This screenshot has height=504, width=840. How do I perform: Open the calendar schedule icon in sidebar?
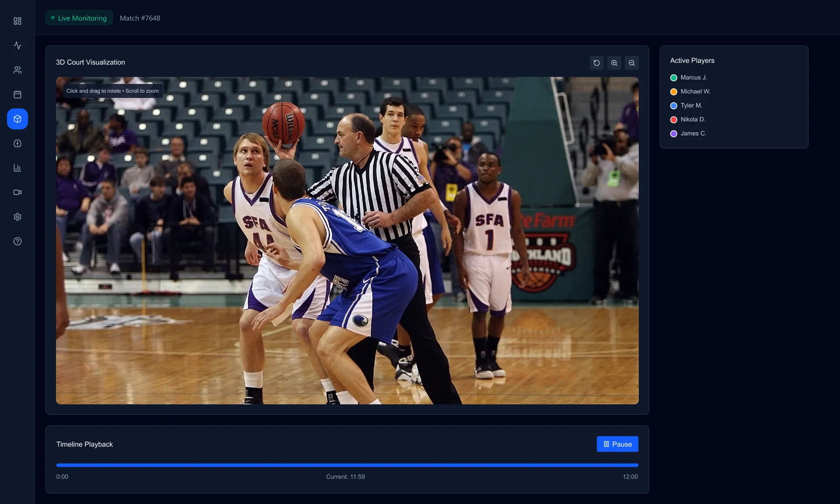(x=17, y=94)
